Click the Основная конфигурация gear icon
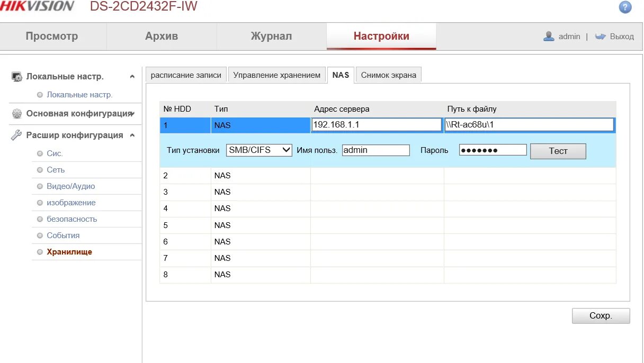 click(x=17, y=114)
